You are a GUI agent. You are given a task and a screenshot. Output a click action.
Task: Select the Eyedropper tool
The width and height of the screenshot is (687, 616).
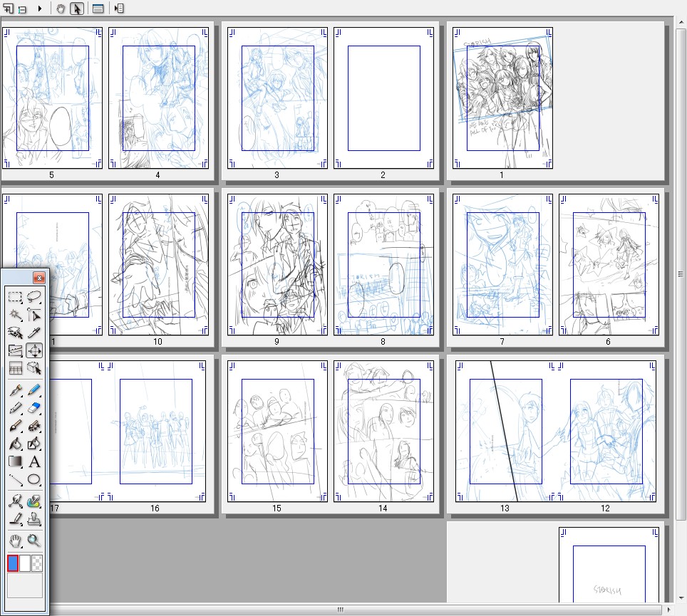(34, 333)
